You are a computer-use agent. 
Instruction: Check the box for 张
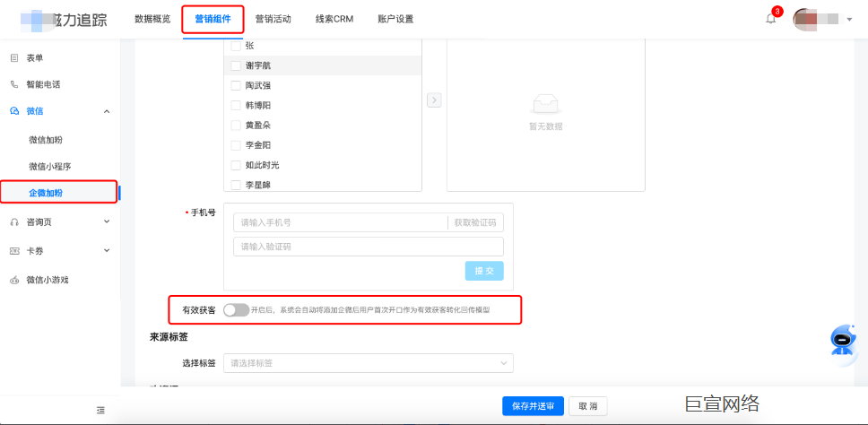point(236,46)
